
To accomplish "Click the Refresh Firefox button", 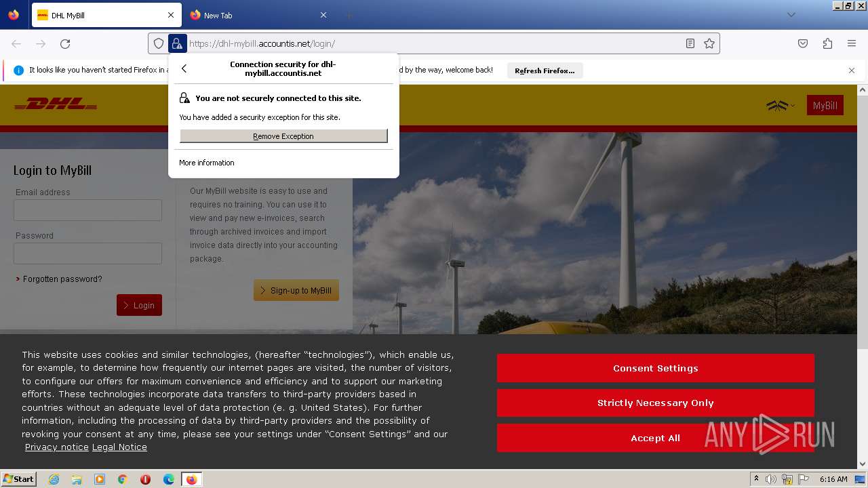I will (x=545, y=70).
